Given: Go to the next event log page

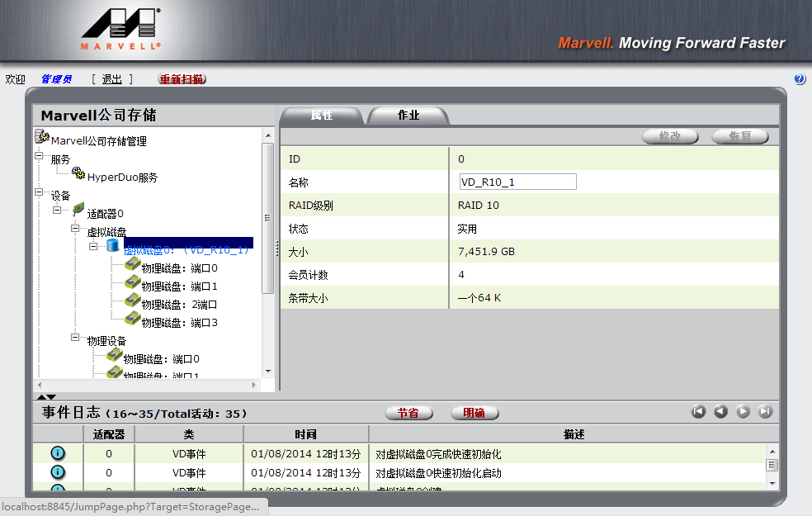Looking at the screenshot, I should [744, 411].
